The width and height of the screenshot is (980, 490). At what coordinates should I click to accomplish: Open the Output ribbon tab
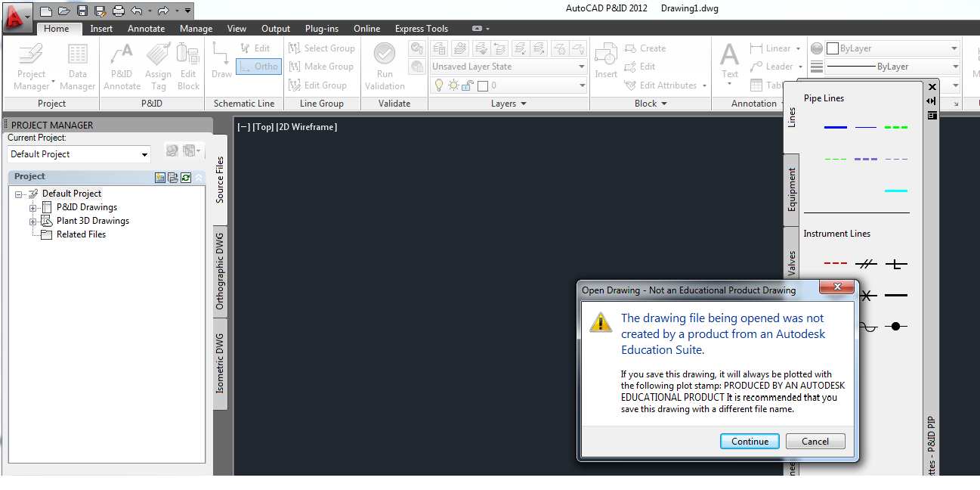click(276, 29)
